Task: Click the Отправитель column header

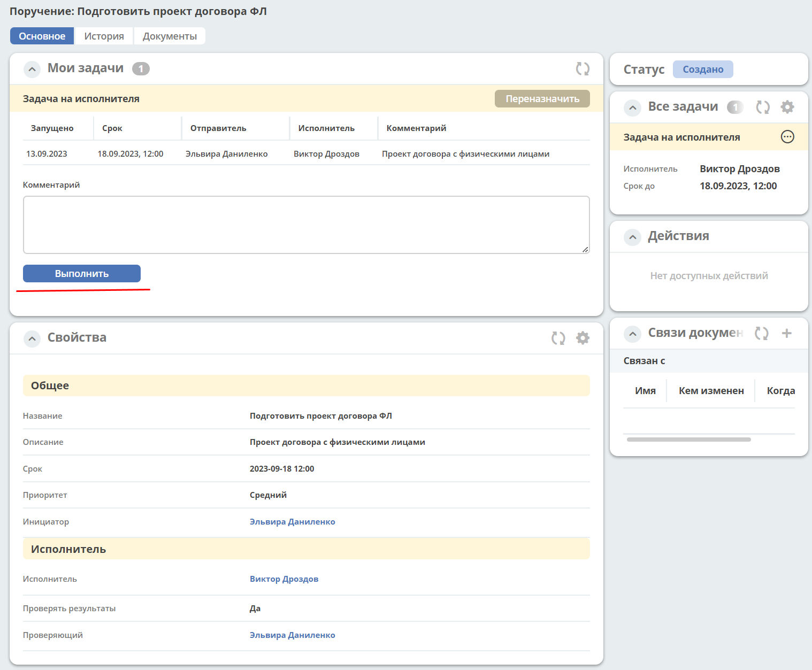Action: tap(218, 128)
